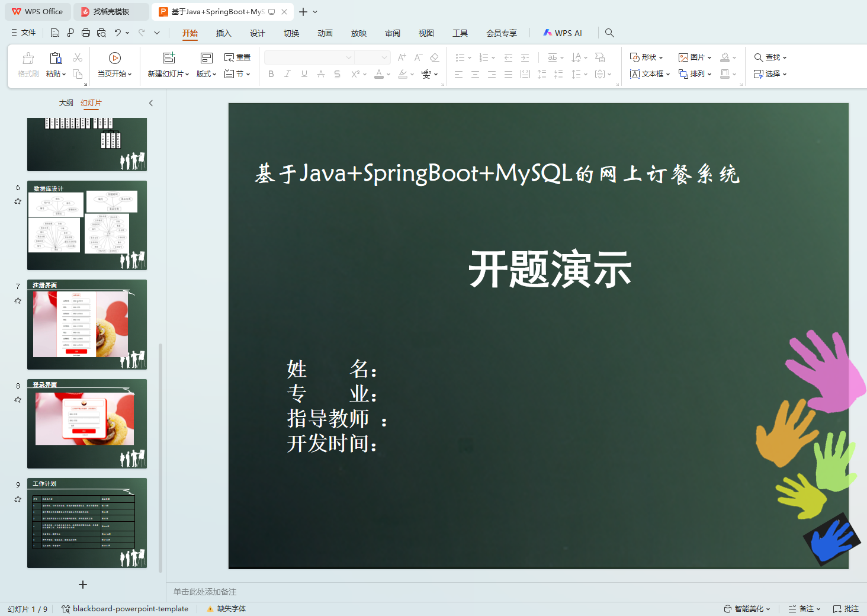Viewport: 867px width, 616px height.
Task: Open the Animation (动画) ribbon tab
Action: tap(325, 33)
